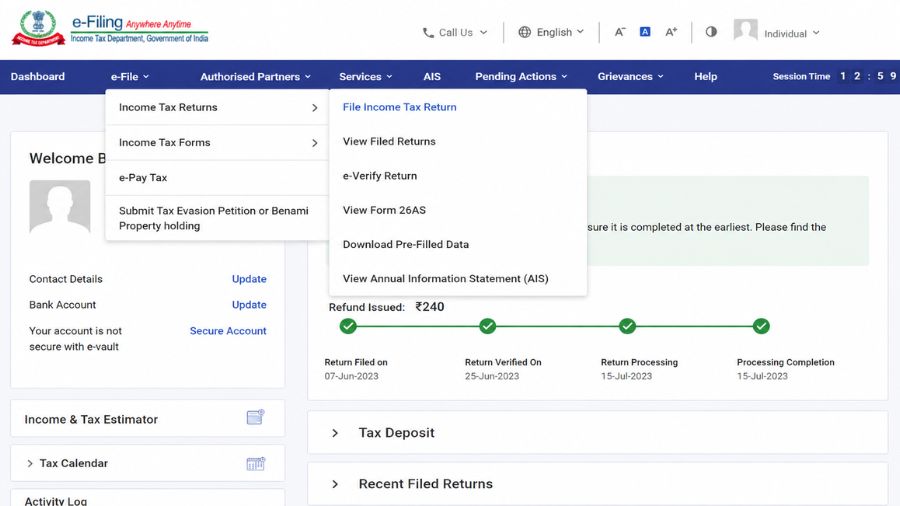Viewport: 900px width, 506px height.
Task: Expand the Tax Calendar chevron
Action: [x=30, y=464]
